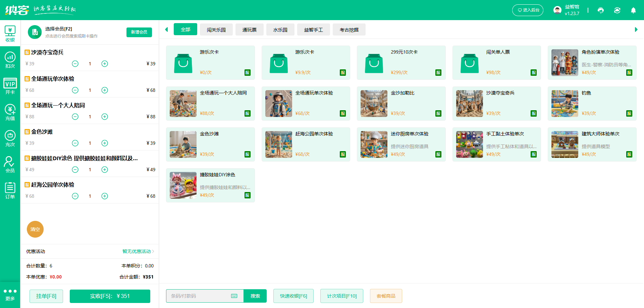Select the 水乐园 category tab
Image resolution: width=644 pixels, height=308 pixels.
click(x=280, y=30)
